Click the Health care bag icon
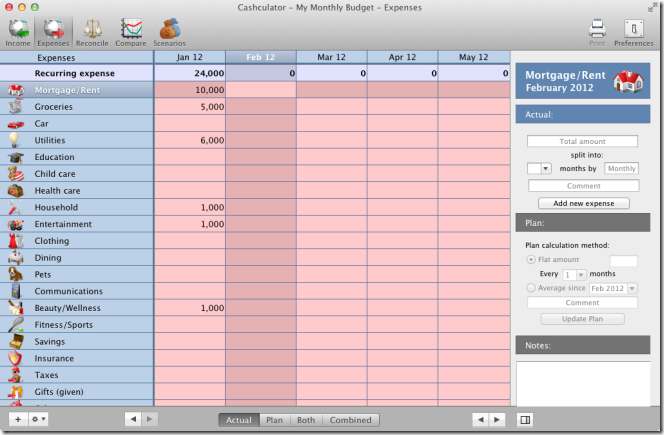 pyautogui.click(x=16, y=191)
